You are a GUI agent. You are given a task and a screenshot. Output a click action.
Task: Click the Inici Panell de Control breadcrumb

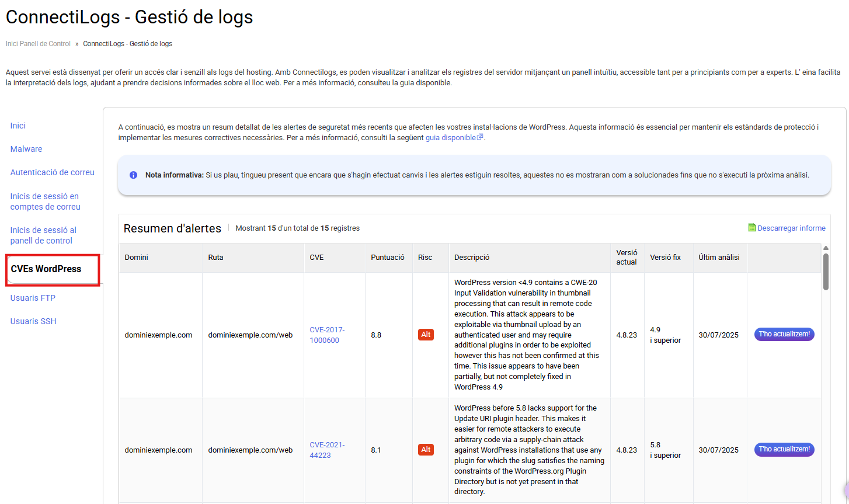38,44
